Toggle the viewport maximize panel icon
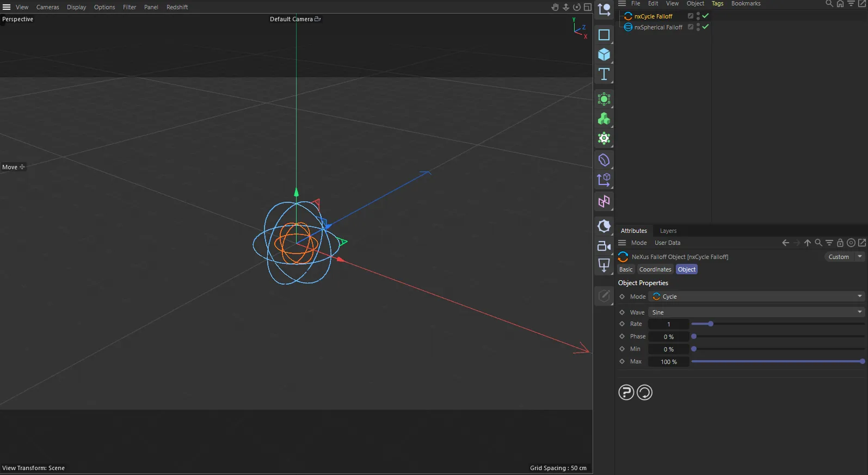Screen dimensions: 868x475 [588, 7]
